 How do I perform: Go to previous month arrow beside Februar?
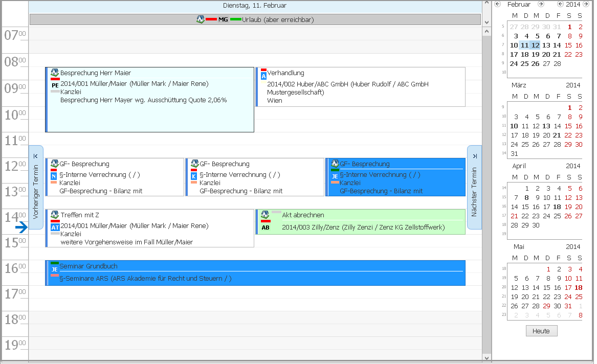497,4
